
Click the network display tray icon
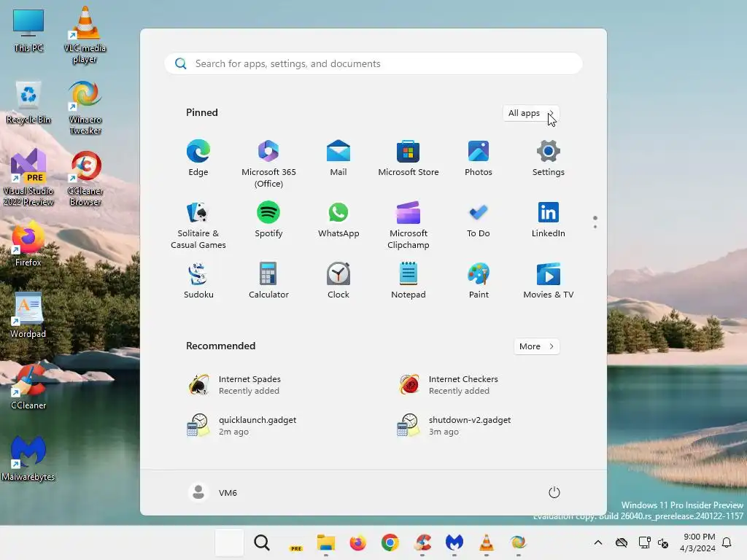click(645, 542)
